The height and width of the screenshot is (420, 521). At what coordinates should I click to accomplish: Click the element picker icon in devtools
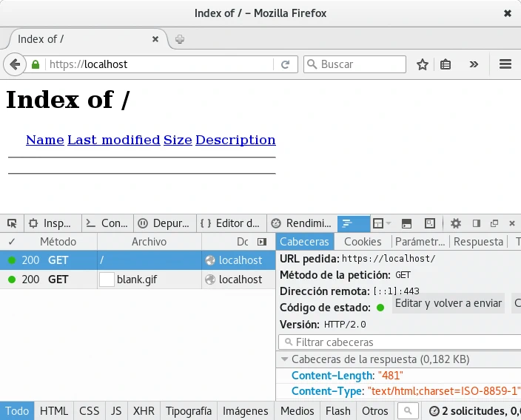[12, 223]
